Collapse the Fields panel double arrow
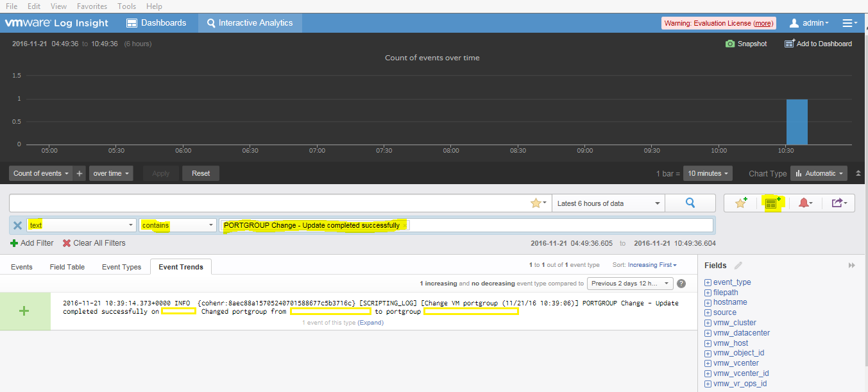Image resolution: width=868 pixels, height=392 pixels. 852,265
